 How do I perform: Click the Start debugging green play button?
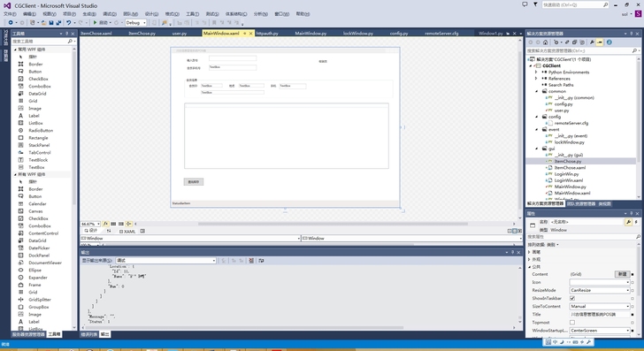pyautogui.click(x=95, y=23)
